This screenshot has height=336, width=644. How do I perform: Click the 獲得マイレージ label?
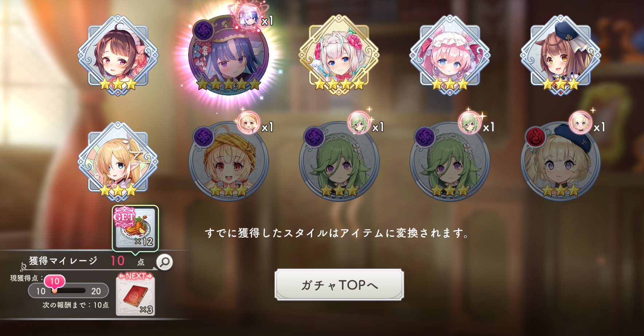click(x=63, y=261)
